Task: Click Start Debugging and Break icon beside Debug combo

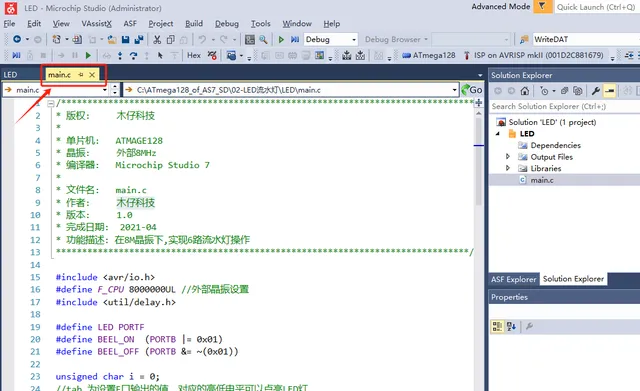Action: coord(295,39)
